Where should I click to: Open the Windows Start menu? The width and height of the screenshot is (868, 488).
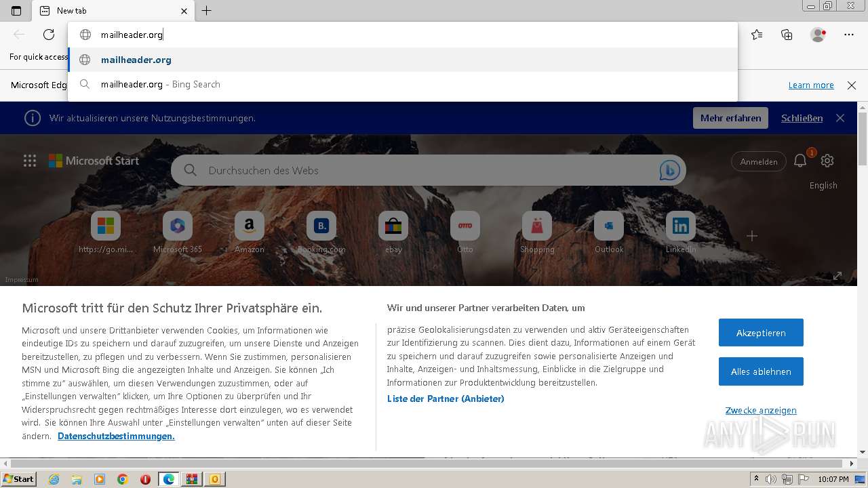pos(19,479)
